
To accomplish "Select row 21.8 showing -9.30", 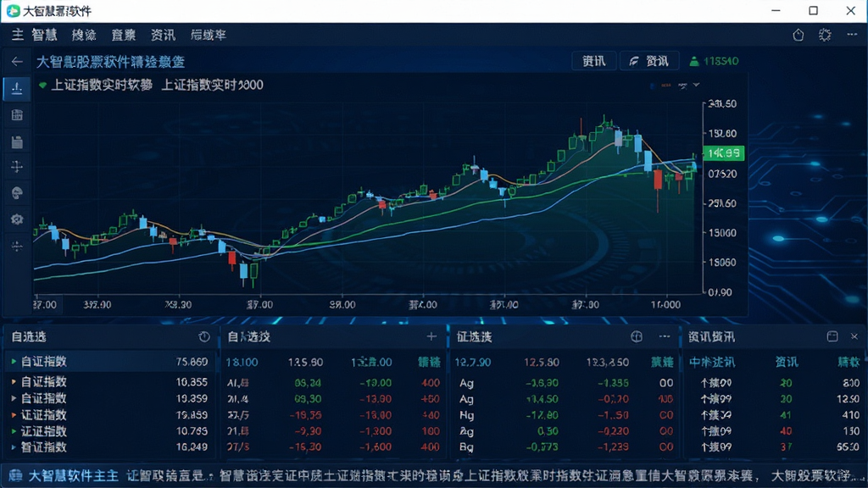I will pyautogui.click(x=334, y=431).
